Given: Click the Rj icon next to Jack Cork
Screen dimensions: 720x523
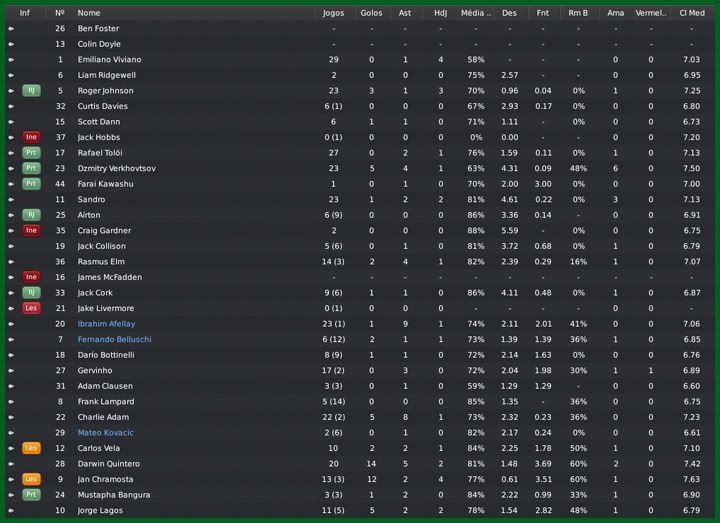Looking at the screenshot, I should pos(31,293).
